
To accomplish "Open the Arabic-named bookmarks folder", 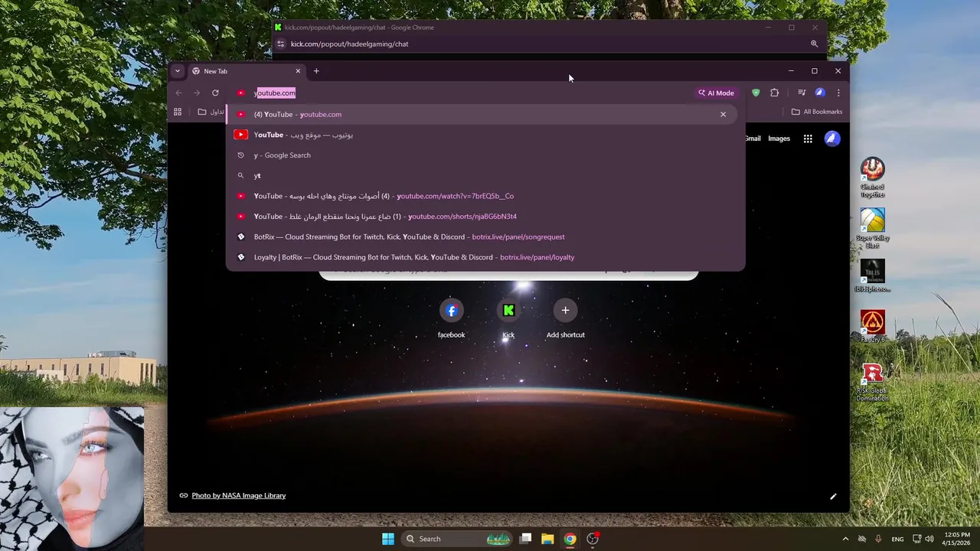I will point(211,112).
